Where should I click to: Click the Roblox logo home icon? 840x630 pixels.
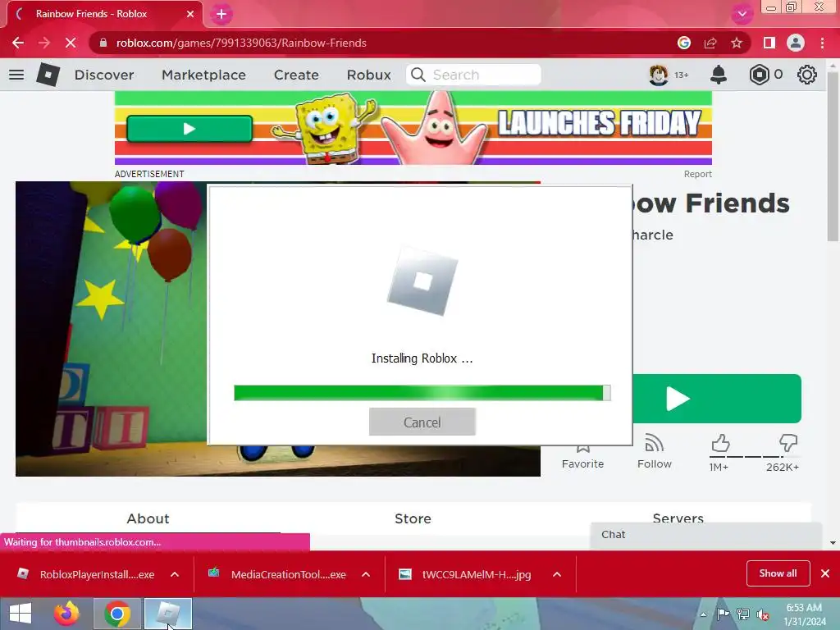[48, 75]
